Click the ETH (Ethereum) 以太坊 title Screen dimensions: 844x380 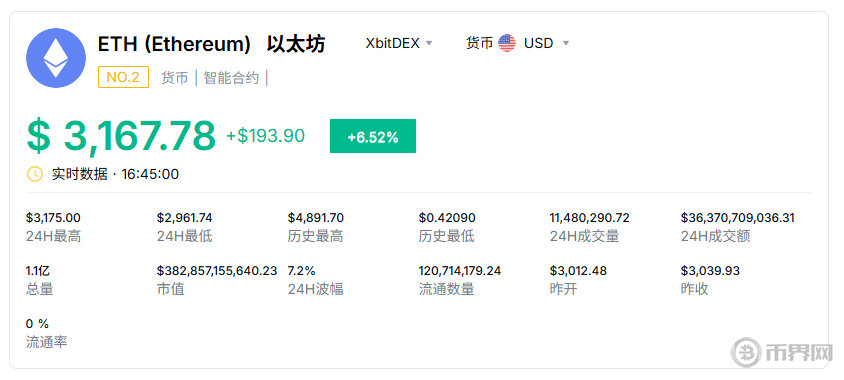pyautogui.click(x=212, y=44)
